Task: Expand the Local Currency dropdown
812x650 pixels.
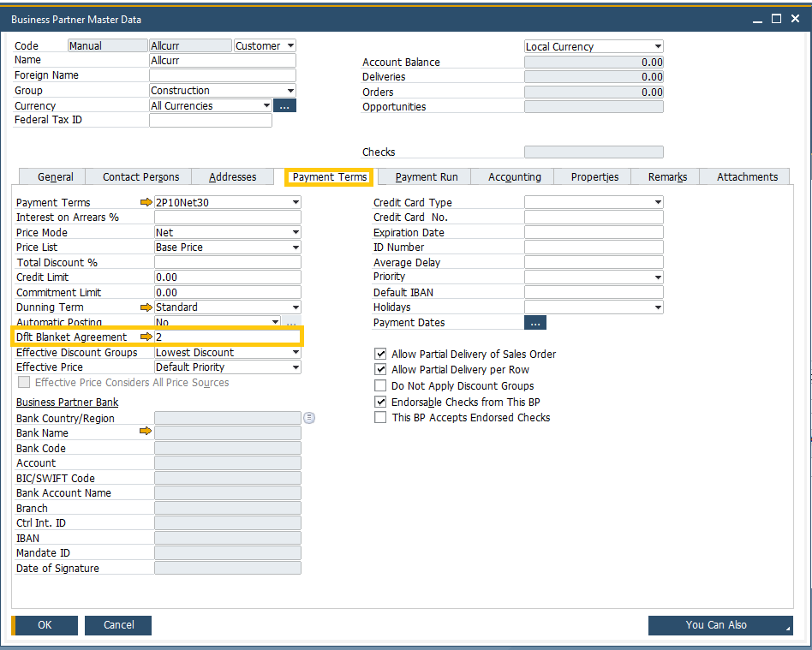Action: (658, 47)
